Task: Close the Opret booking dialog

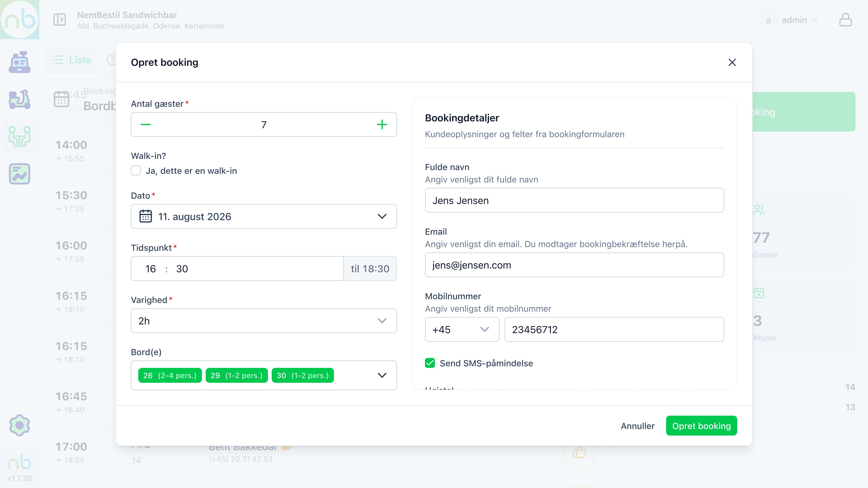Action: pyautogui.click(x=732, y=62)
